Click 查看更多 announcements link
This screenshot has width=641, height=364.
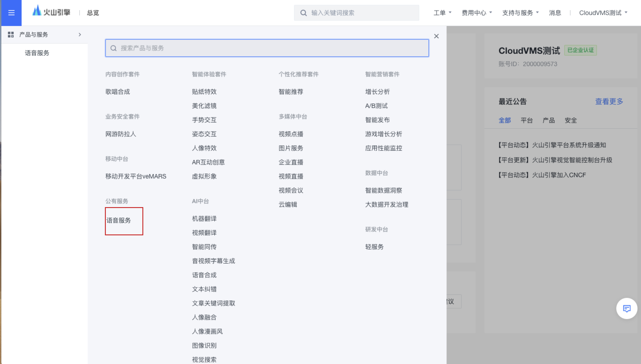(609, 101)
